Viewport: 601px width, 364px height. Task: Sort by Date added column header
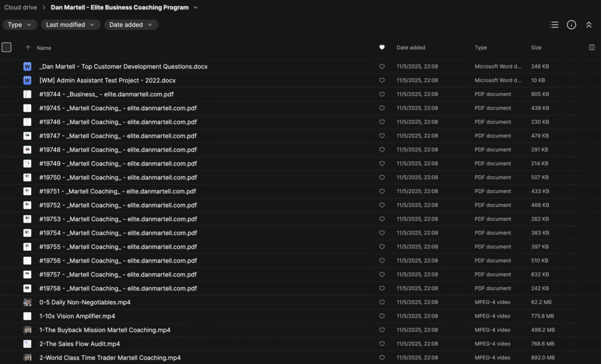pos(411,47)
